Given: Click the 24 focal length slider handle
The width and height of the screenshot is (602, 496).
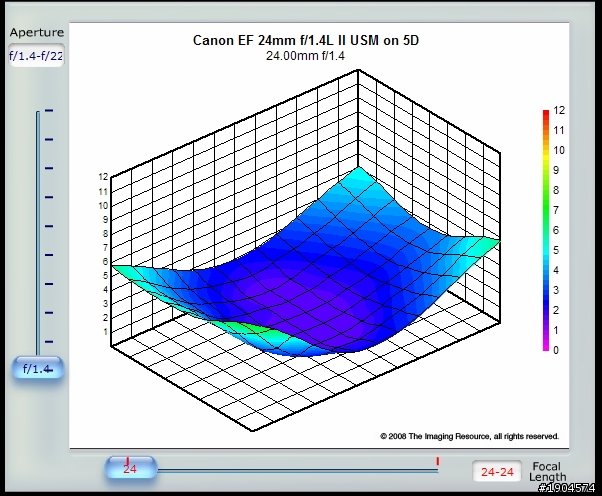Looking at the screenshot, I should coord(131,467).
